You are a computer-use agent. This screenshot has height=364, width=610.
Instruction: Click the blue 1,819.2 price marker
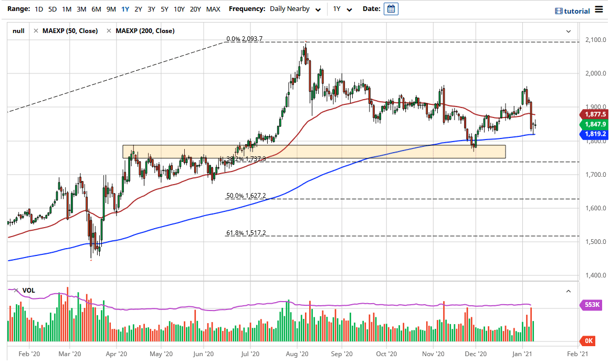click(x=595, y=135)
